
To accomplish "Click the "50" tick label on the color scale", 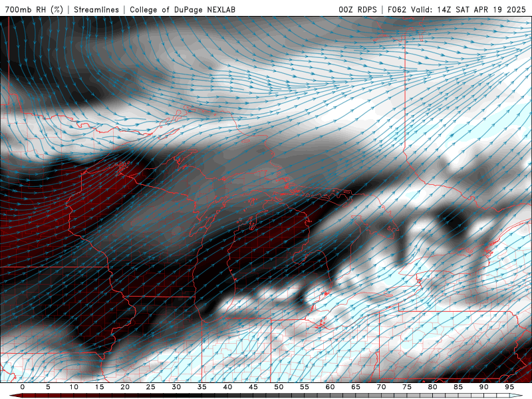I will coord(279,387).
